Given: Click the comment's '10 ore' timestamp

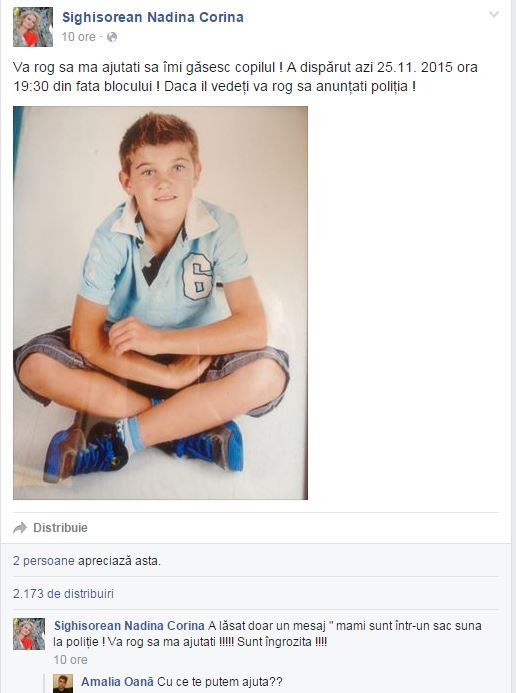Looking at the screenshot, I should 70,660.
